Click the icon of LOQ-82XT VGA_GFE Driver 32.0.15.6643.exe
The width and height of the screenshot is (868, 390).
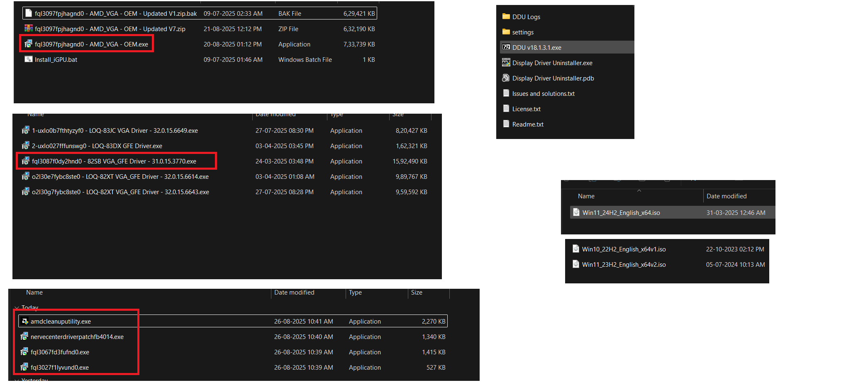click(x=26, y=192)
